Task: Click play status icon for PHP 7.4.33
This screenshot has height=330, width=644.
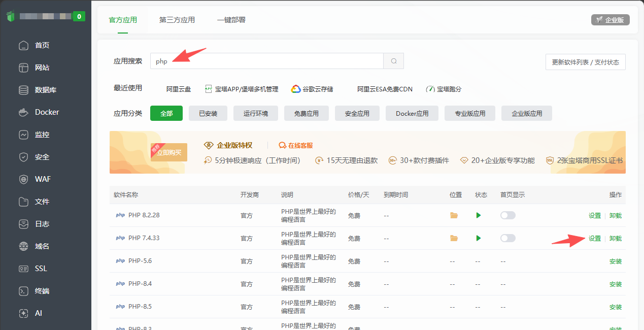Action: pyautogui.click(x=479, y=238)
